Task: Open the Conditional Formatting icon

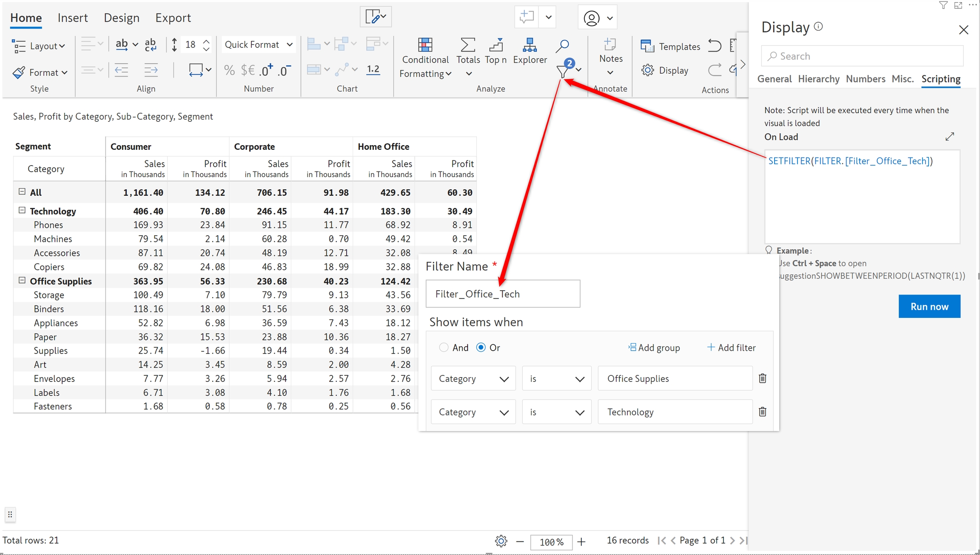Action: [425, 45]
